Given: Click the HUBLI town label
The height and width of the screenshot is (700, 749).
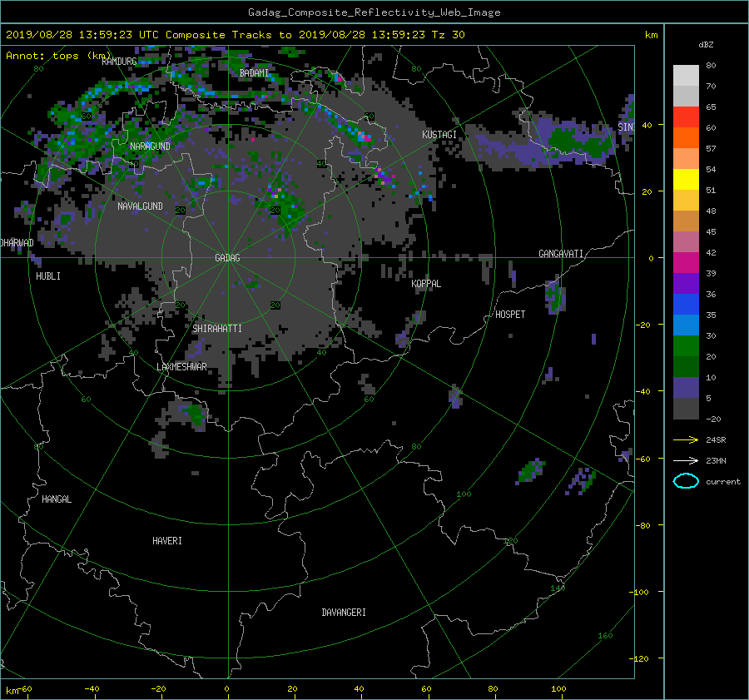Looking at the screenshot, I should pos(48,276).
